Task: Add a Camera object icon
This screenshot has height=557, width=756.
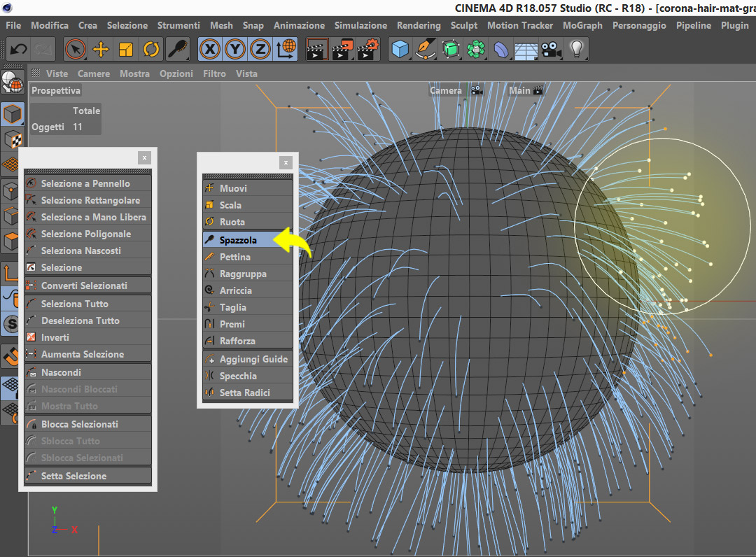Action: click(552, 49)
